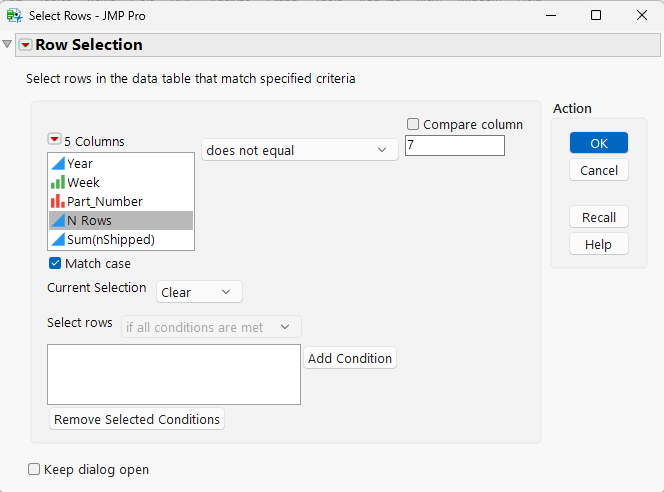Click the Row Selection red triangle menu icon
The height and width of the screenshot is (492, 664).
(25, 45)
